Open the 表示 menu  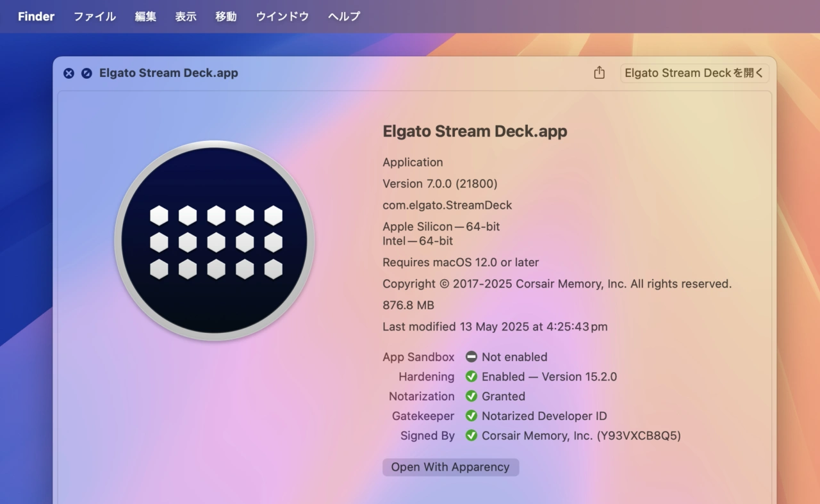click(186, 17)
